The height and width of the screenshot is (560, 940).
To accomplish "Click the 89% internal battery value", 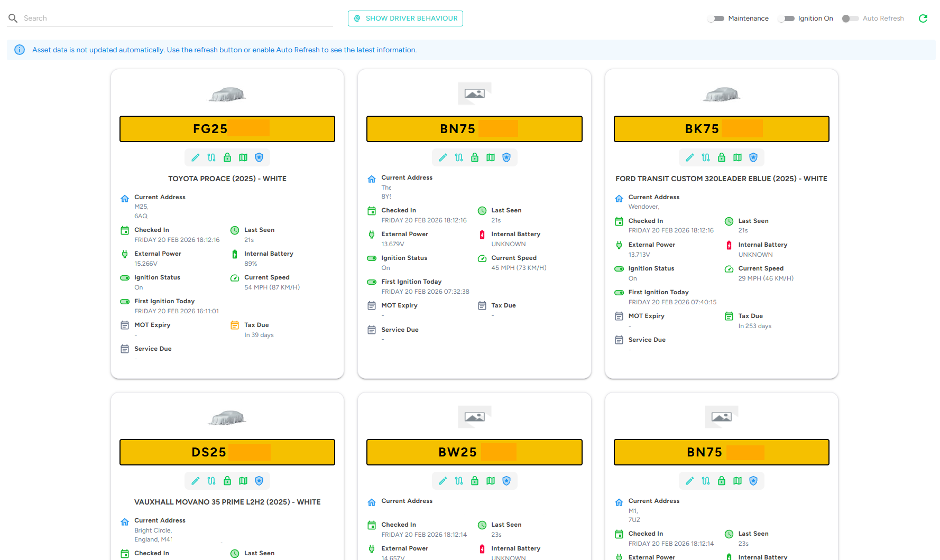I will 251,264.
